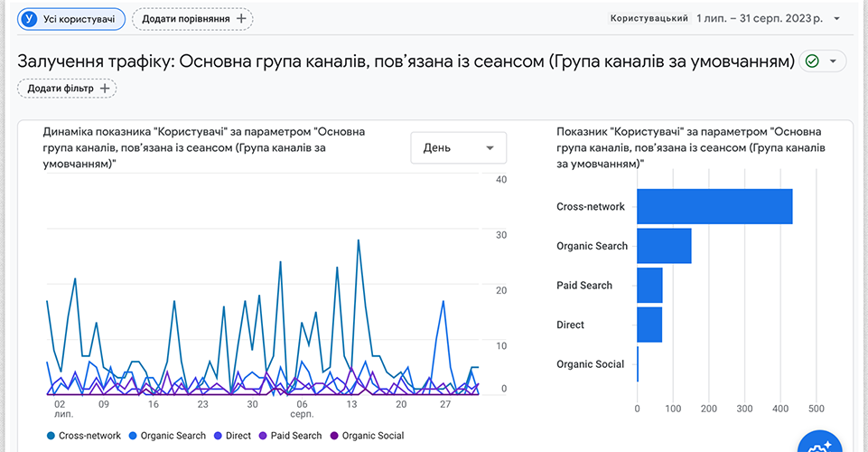Viewport: 868px width, 452px height.
Task: Click the "27" x-axis date label
Action: coord(445,404)
